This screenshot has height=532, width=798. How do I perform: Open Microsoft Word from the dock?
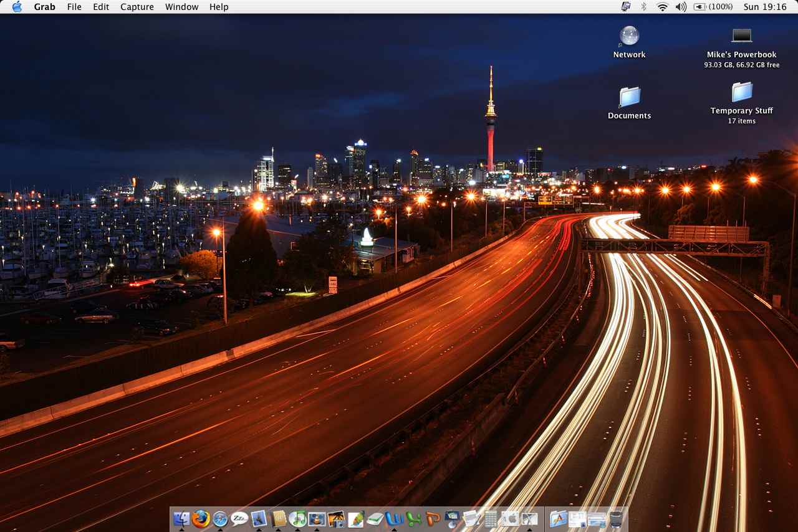[394, 518]
